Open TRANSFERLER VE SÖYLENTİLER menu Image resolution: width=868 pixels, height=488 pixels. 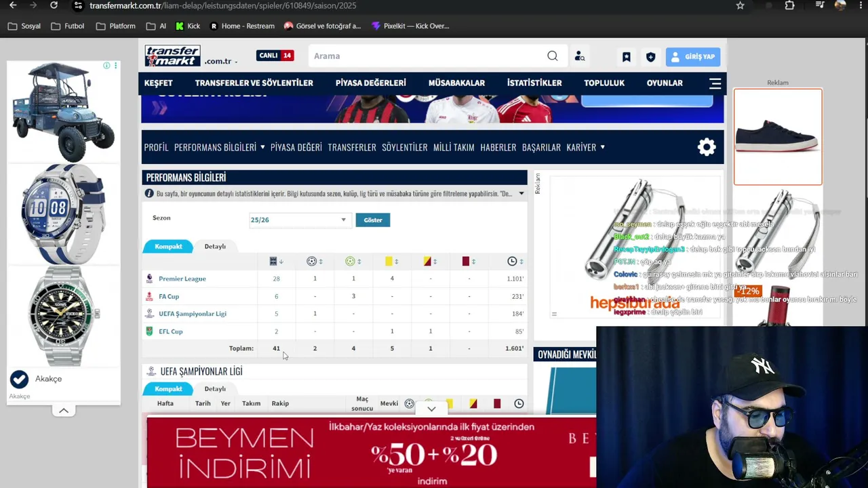pos(254,83)
